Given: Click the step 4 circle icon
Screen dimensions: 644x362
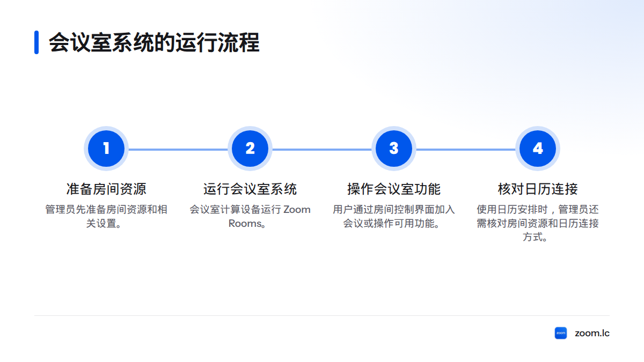Looking at the screenshot, I should coord(538,149).
